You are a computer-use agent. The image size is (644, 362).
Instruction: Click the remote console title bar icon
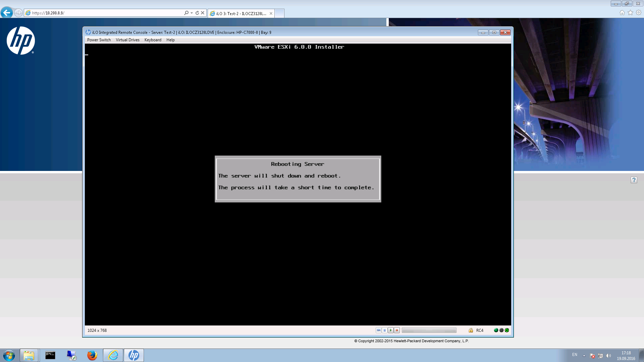click(x=88, y=32)
